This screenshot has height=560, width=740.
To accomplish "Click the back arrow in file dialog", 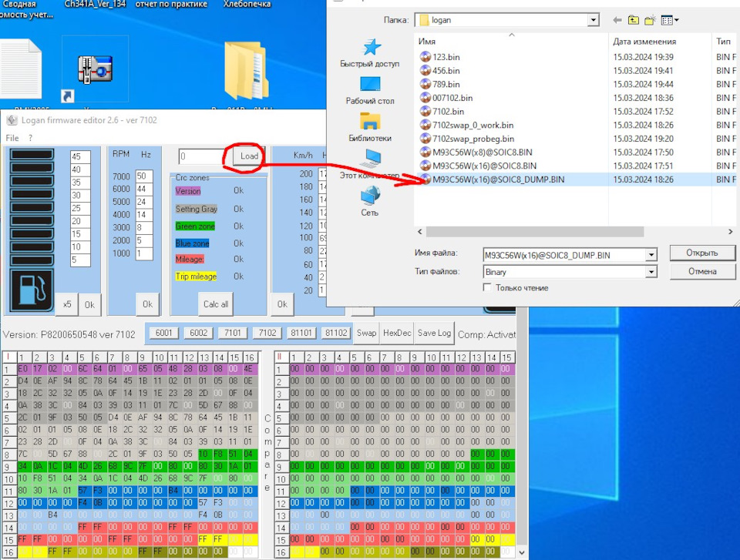I will 617,20.
